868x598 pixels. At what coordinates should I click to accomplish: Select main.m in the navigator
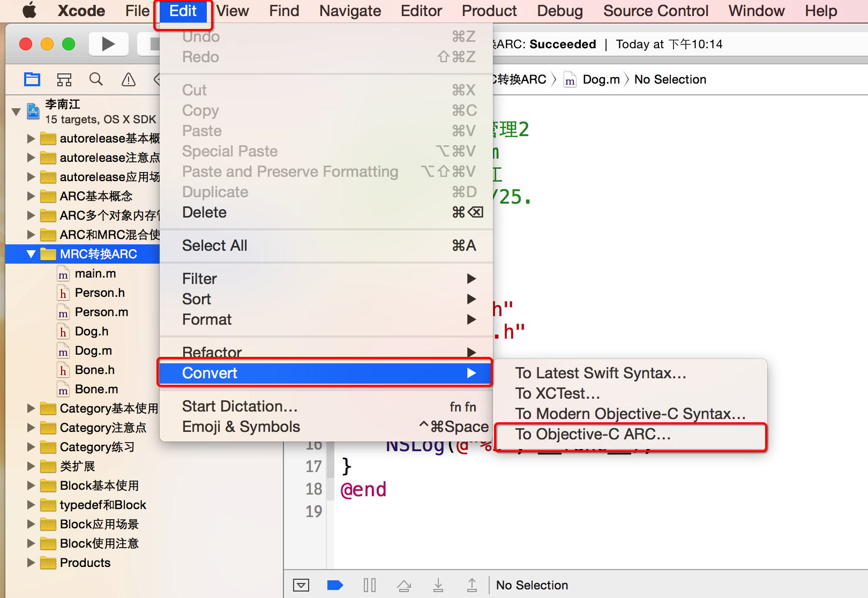95,274
